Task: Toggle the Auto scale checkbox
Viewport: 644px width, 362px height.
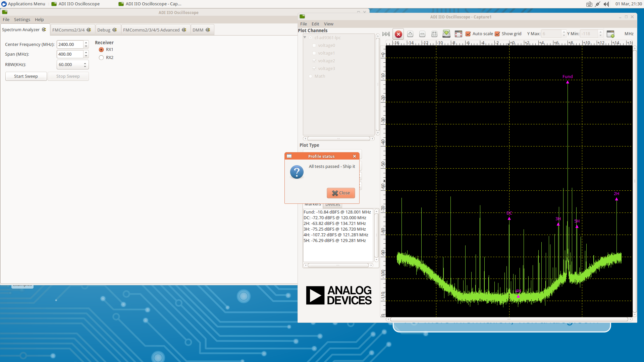Action: point(468,34)
